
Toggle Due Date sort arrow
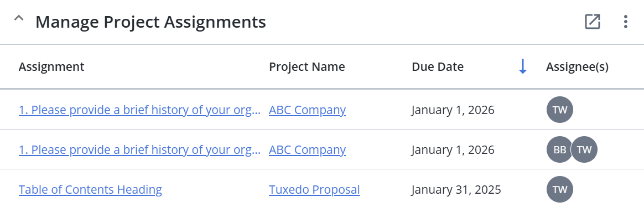pyautogui.click(x=522, y=66)
